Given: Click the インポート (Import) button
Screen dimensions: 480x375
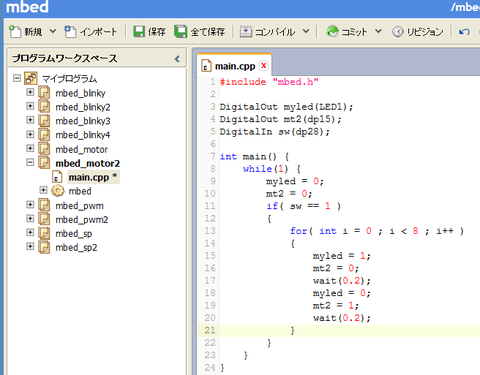Looking at the screenshot, I should tap(90, 32).
